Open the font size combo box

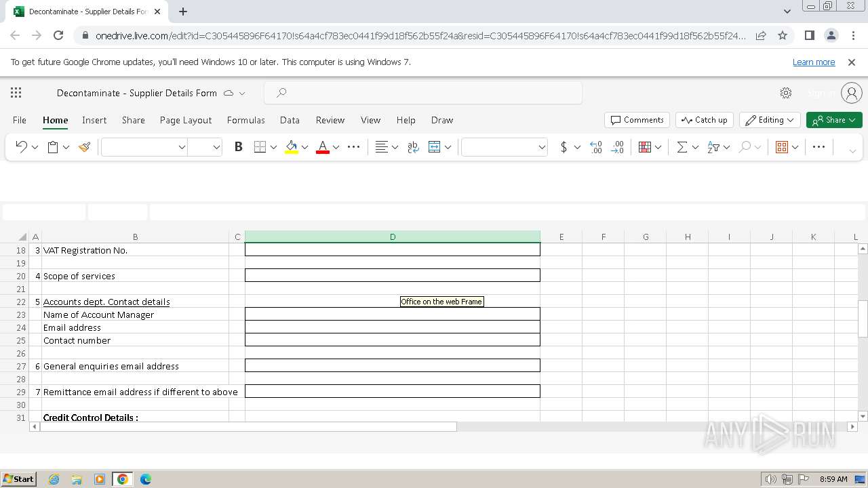pyautogui.click(x=205, y=147)
